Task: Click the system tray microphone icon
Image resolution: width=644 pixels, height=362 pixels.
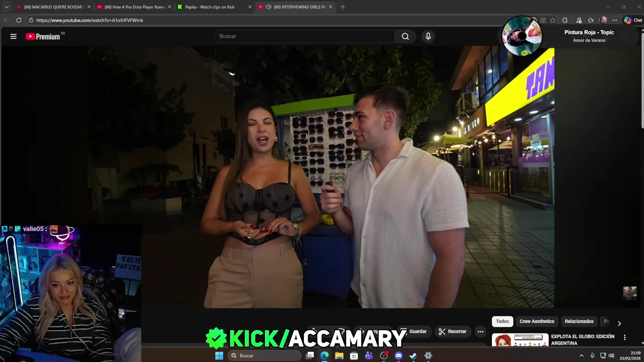Action: (x=592, y=355)
